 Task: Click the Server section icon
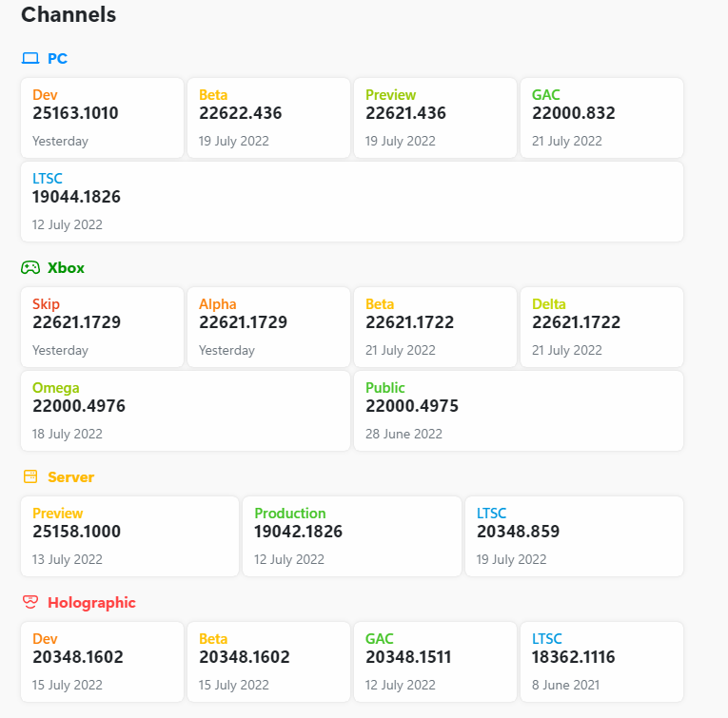tap(30, 477)
